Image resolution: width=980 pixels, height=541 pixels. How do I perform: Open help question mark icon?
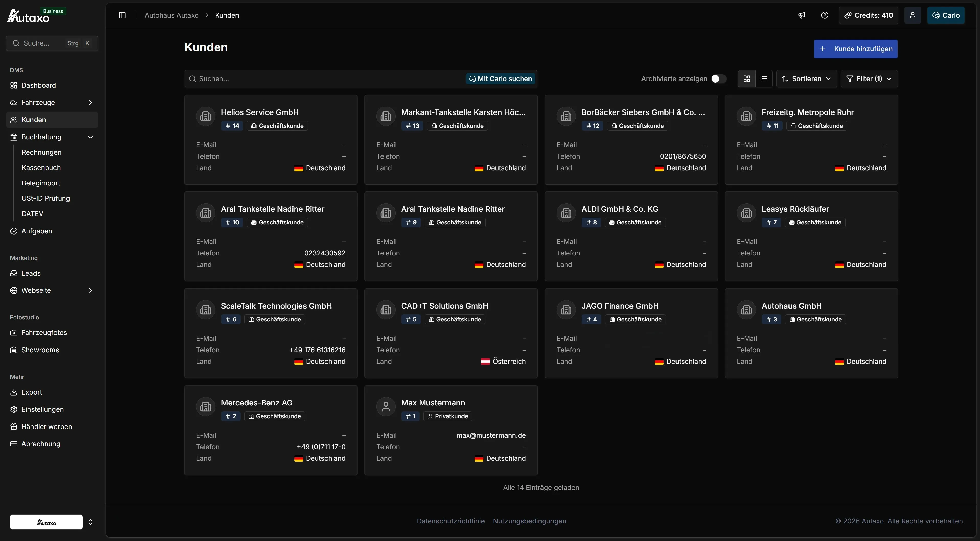(x=824, y=15)
